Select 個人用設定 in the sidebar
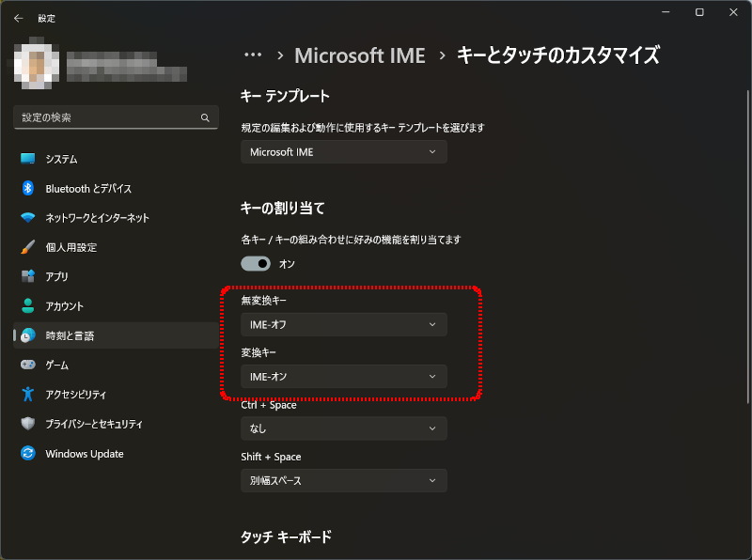The height and width of the screenshot is (560, 752). (116, 247)
